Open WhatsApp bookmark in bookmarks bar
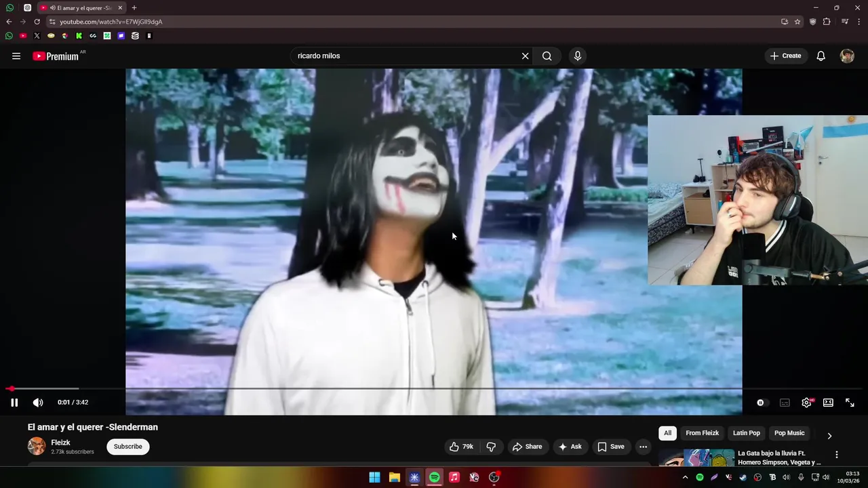Viewport: 868px width, 488px height. (x=9, y=36)
